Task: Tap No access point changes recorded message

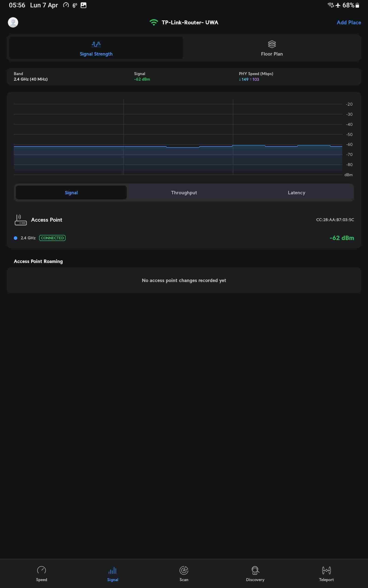Action: coord(184,280)
